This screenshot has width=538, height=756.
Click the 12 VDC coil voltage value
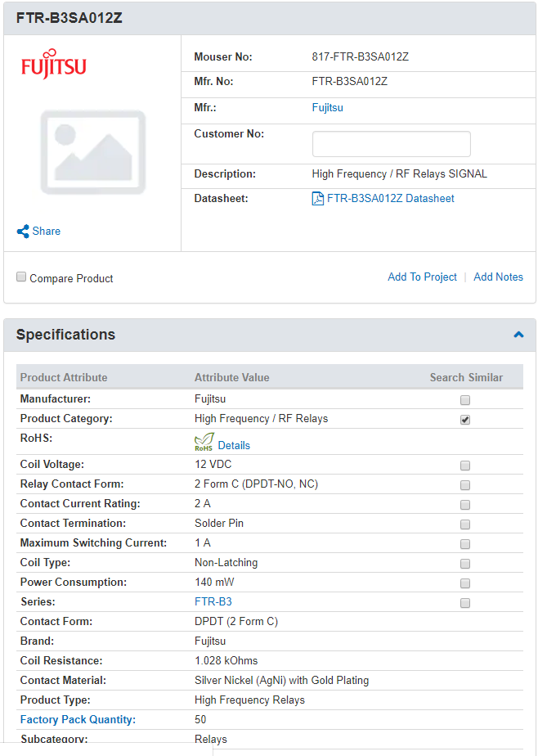213,464
